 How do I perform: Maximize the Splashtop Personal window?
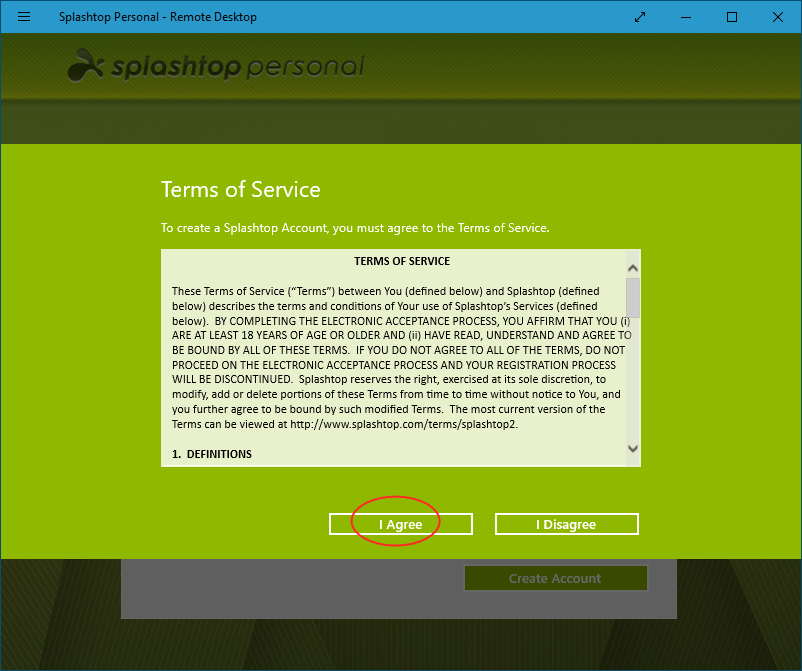pyautogui.click(x=732, y=17)
